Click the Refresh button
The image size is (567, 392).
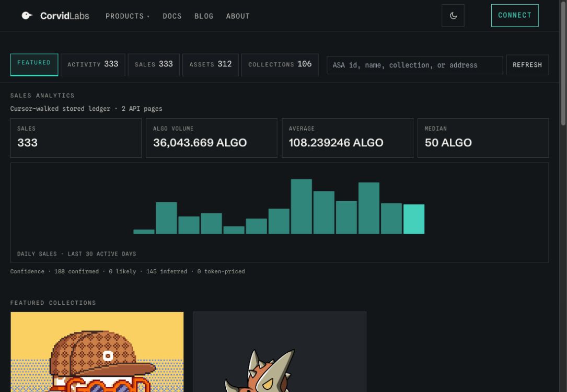tap(527, 65)
